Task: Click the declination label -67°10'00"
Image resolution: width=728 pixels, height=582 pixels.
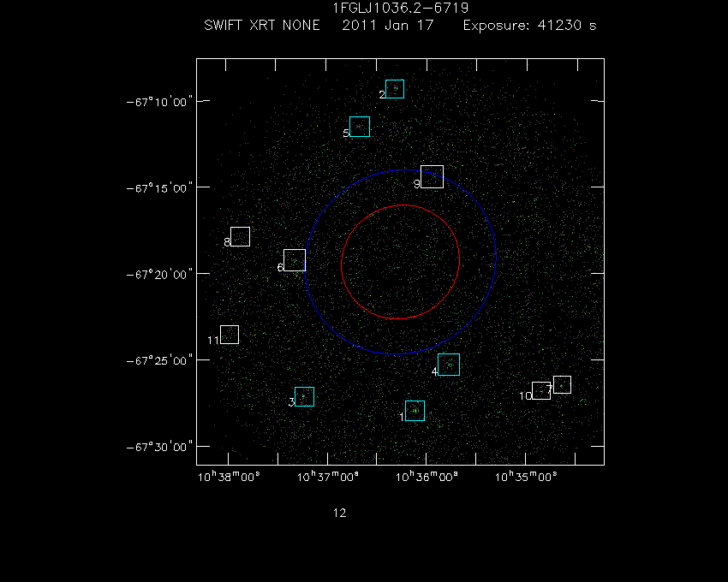Action: pos(159,102)
